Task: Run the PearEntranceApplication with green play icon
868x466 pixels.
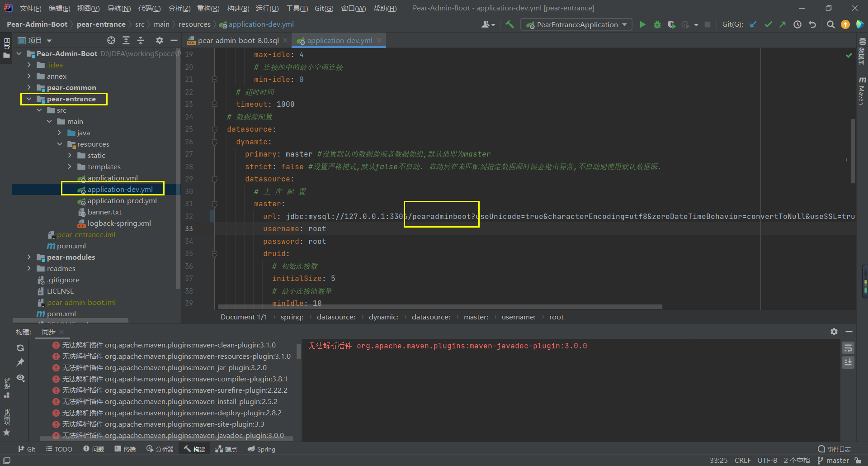Action: (x=642, y=24)
